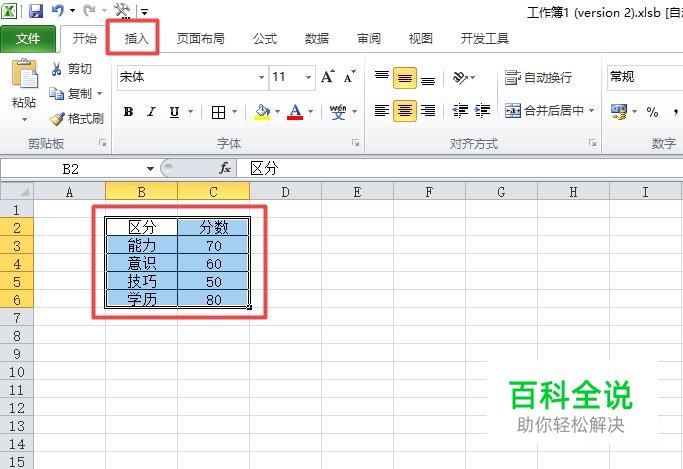This screenshot has height=469, width=683.
Task: Decrease indent in alignment group
Action: coord(460,111)
